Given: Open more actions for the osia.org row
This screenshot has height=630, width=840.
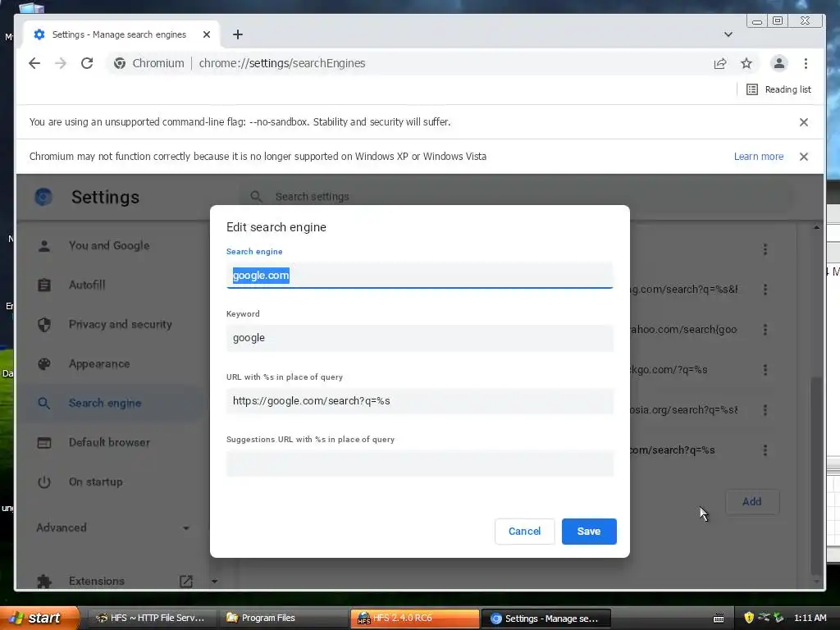Looking at the screenshot, I should click(765, 410).
